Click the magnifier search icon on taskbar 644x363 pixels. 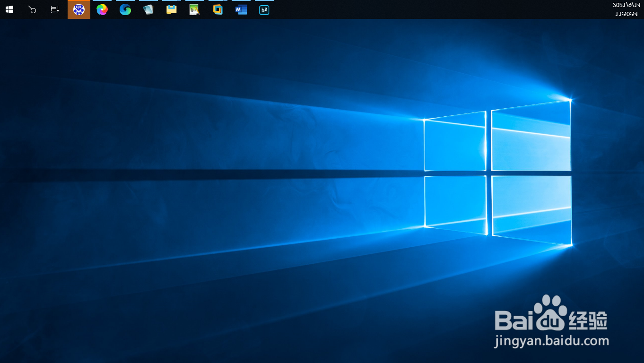pos(32,9)
